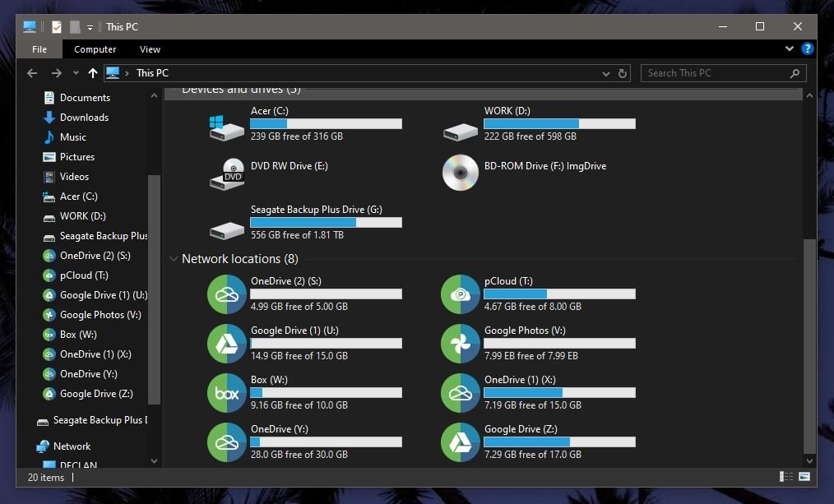Open the Acer (C:) drive icon in main pane
Viewport: 834px width, 504px height.
click(226, 127)
